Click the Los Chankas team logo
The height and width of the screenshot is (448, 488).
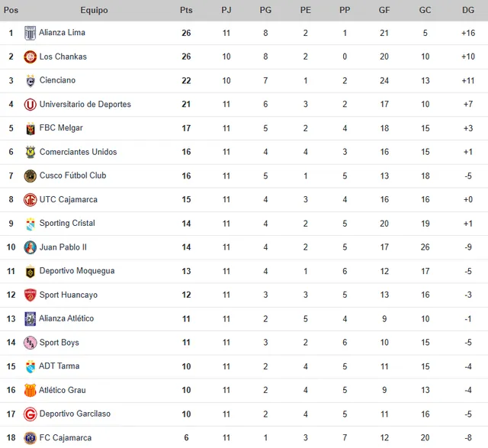(30, 56)
